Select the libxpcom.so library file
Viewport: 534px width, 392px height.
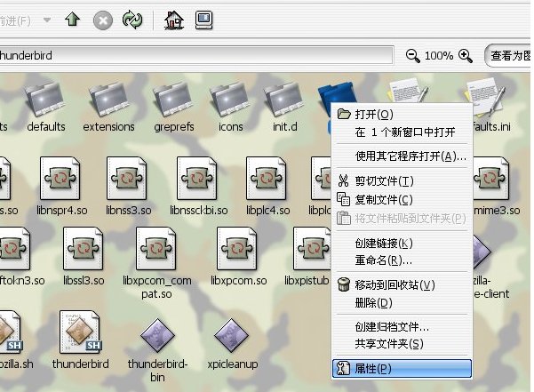coord(238,257)
